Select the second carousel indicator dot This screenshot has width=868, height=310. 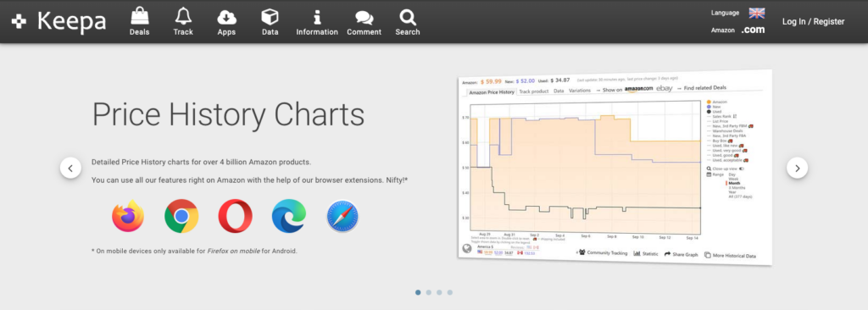click(428, 292)
